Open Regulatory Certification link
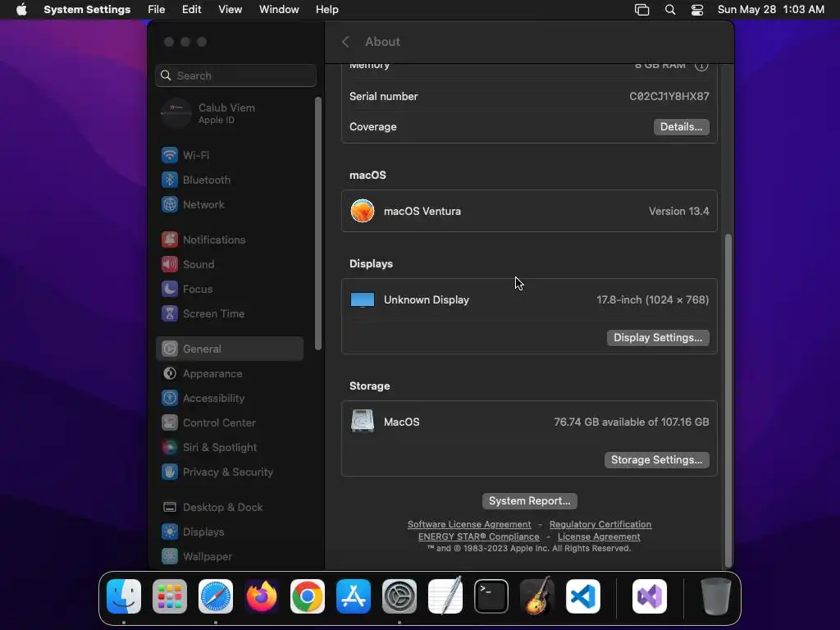 click(600, 524)
